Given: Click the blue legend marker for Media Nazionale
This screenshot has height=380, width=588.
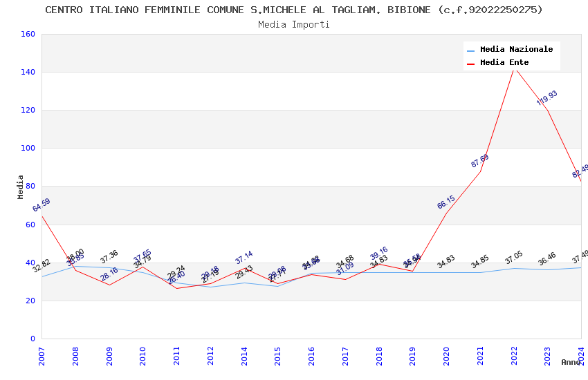Looking at the screenshot, I should point(470,50).
